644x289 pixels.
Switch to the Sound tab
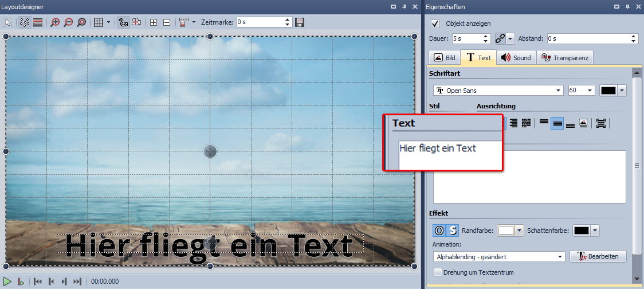516,58
